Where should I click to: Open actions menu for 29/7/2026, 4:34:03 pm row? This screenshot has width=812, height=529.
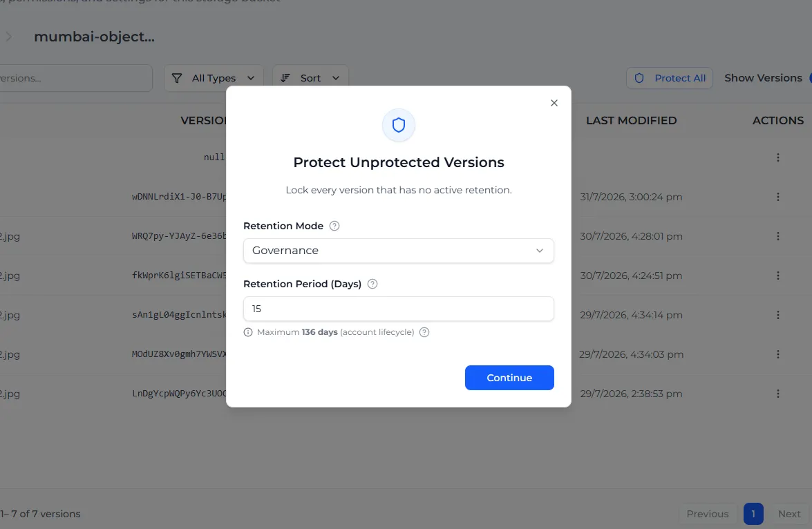(x=778, y=354)
